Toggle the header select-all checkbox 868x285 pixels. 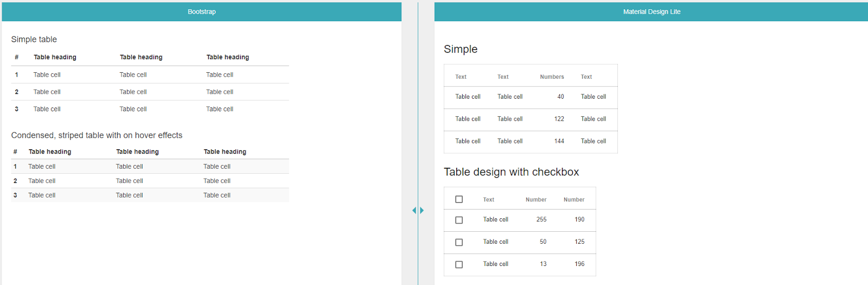click(x=459, y=199)
